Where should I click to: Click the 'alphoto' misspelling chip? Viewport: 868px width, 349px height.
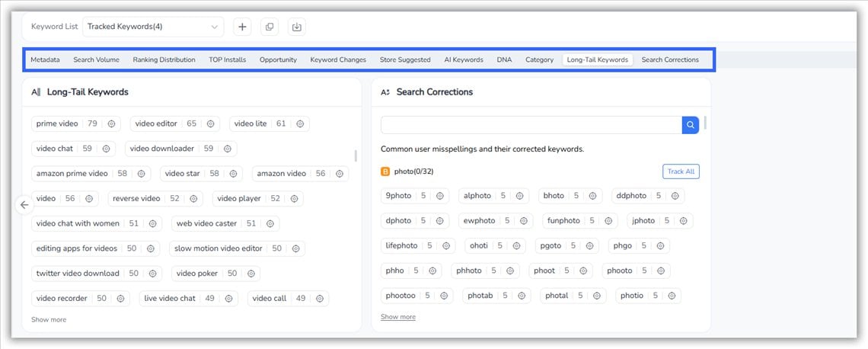(x=494, y=196)
